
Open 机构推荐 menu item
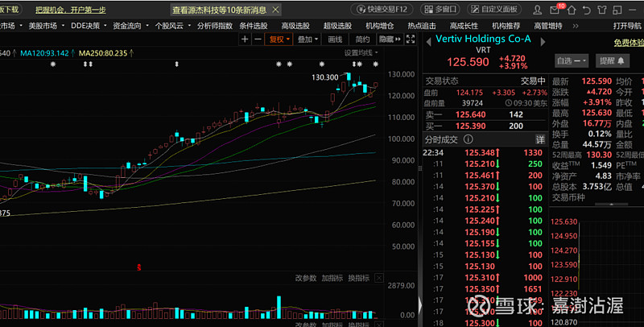(x=506, y=26)
